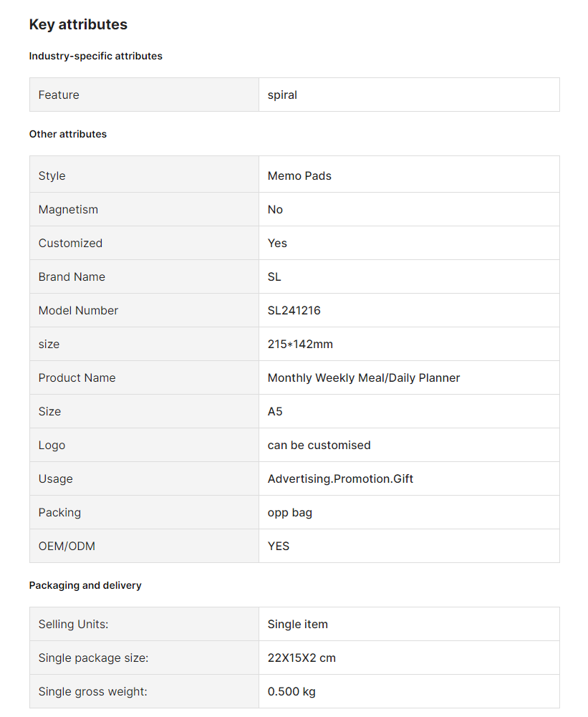Image resolution: width=588 pixels, height=717 pixels.
Task: Click the Magnetism row label
Action: (x=68, y=209)
